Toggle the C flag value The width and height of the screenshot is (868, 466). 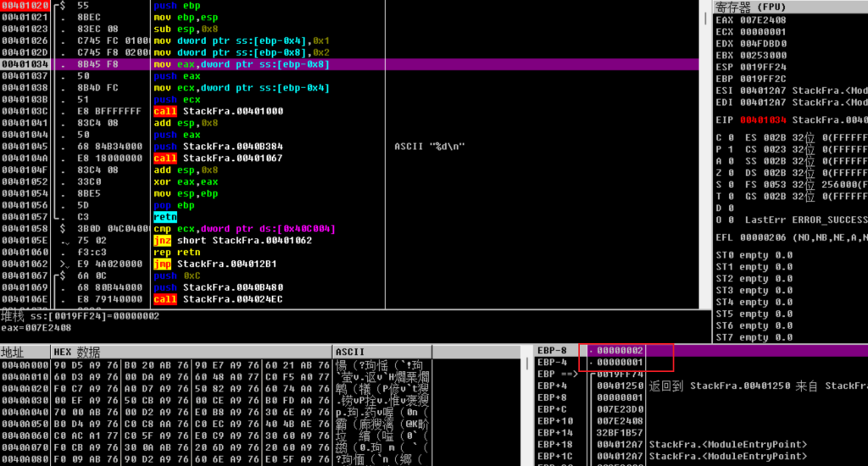(x=730, y=136)
